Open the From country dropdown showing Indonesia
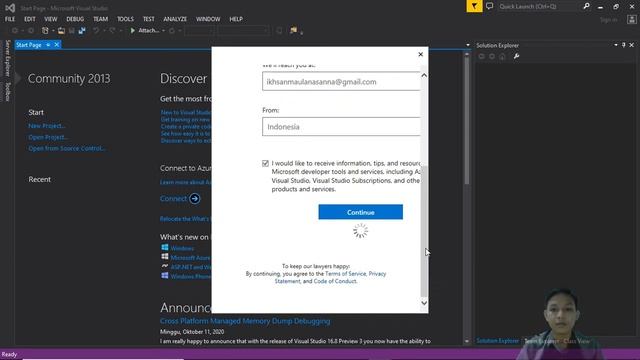Image resolution: width=640 pixels, height=360 pixels. point(341,127)
